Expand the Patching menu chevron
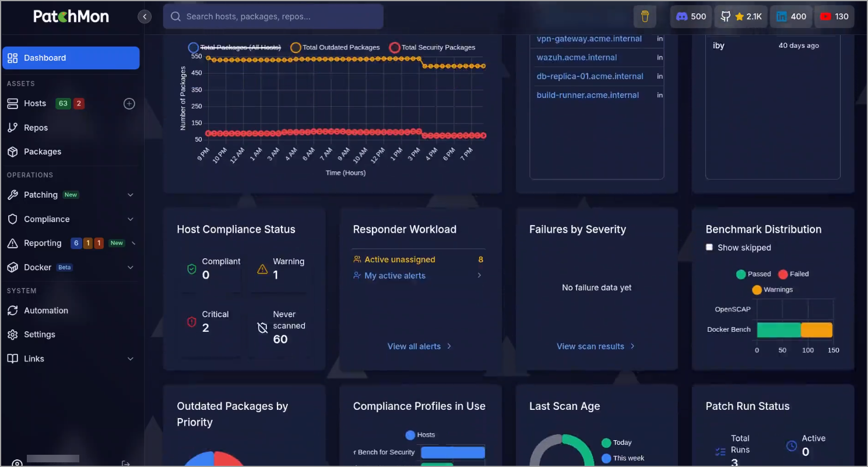Viewport: 868px width, 467px height. (x=131, y=195)
